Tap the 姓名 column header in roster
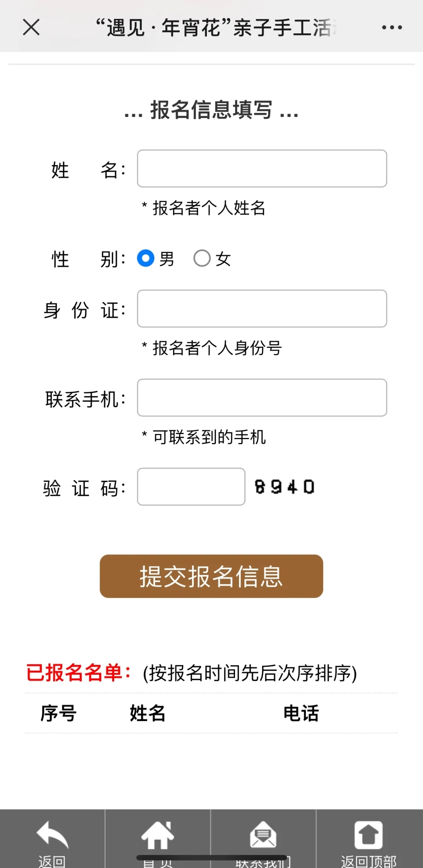Screen dimensions: 423x868 pos(147,714)
